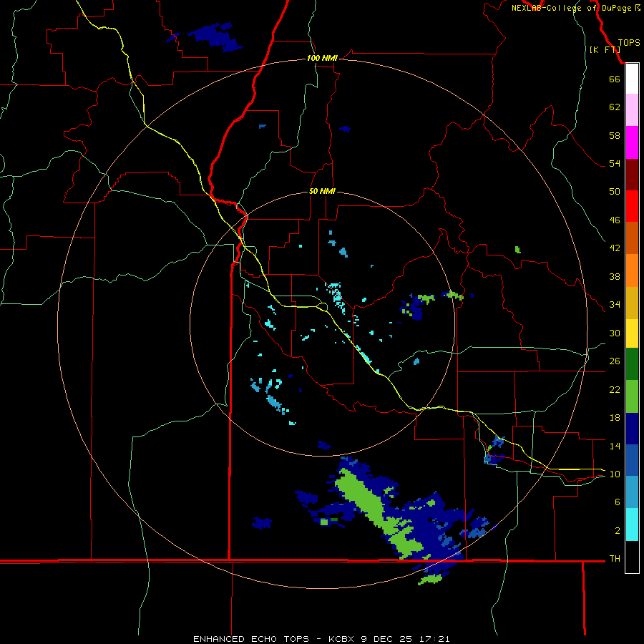
Task: Click the legend value 18
Action: pos(615,418)
